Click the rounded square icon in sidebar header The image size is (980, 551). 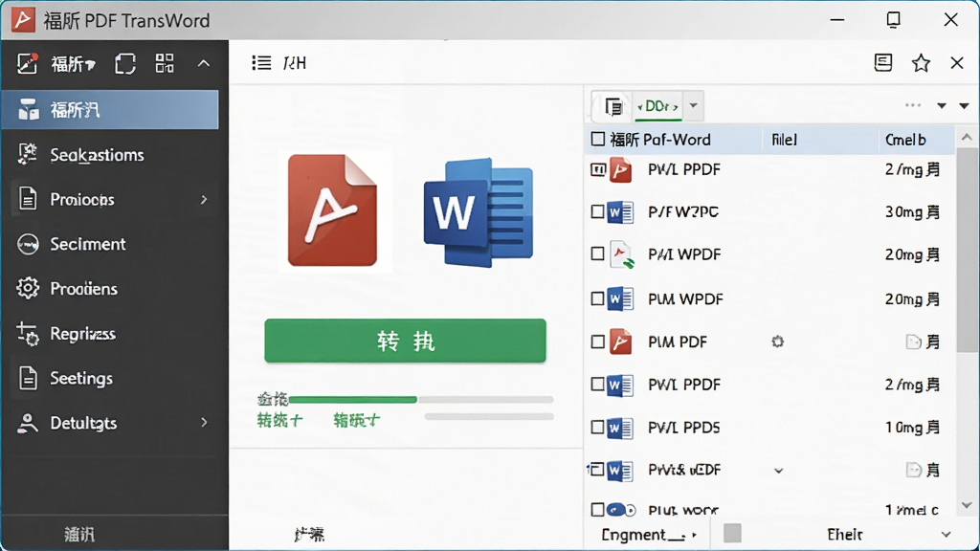[125, 63]
